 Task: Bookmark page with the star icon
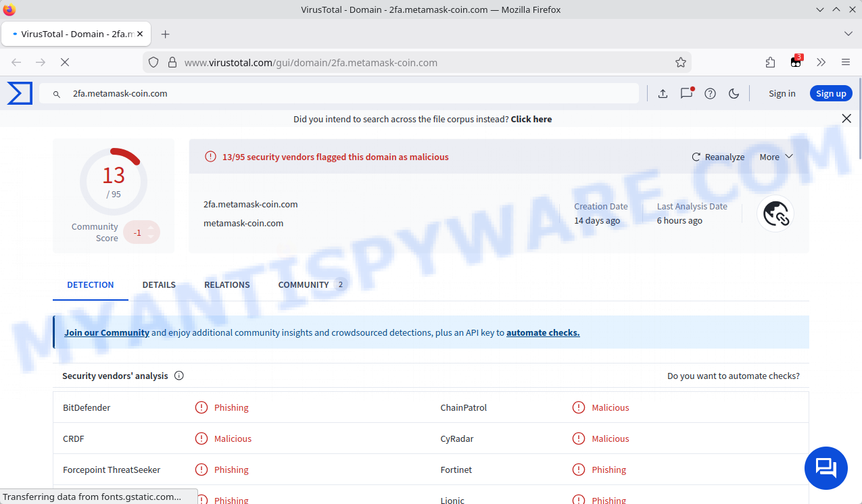(680, 62)
